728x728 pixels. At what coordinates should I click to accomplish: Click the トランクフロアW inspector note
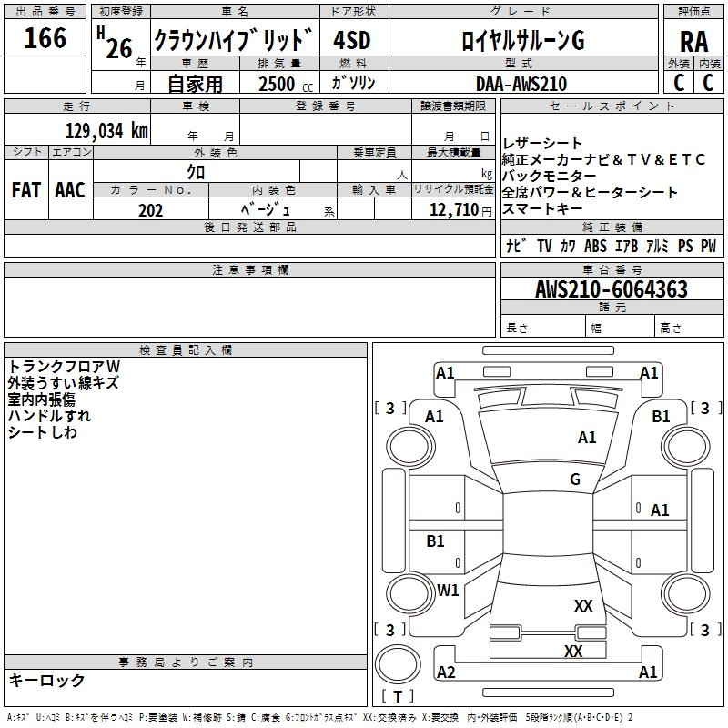(x=64, y=366)
